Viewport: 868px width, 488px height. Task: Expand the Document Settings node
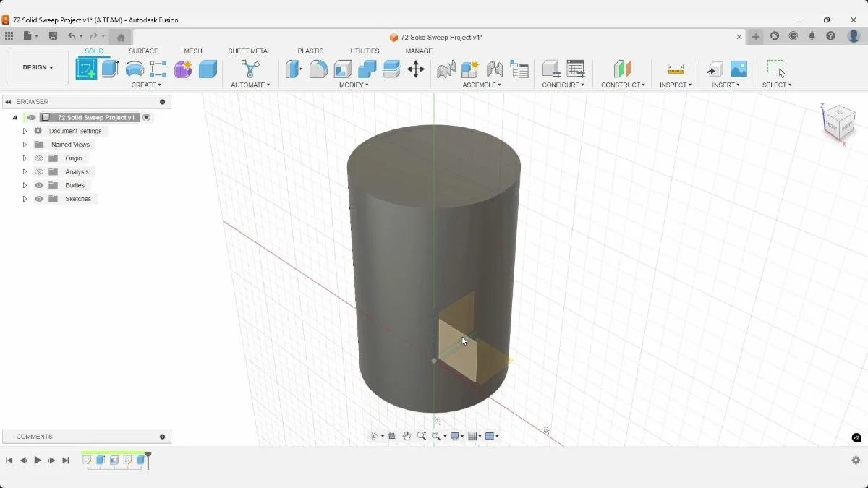(x=25, y=131)
